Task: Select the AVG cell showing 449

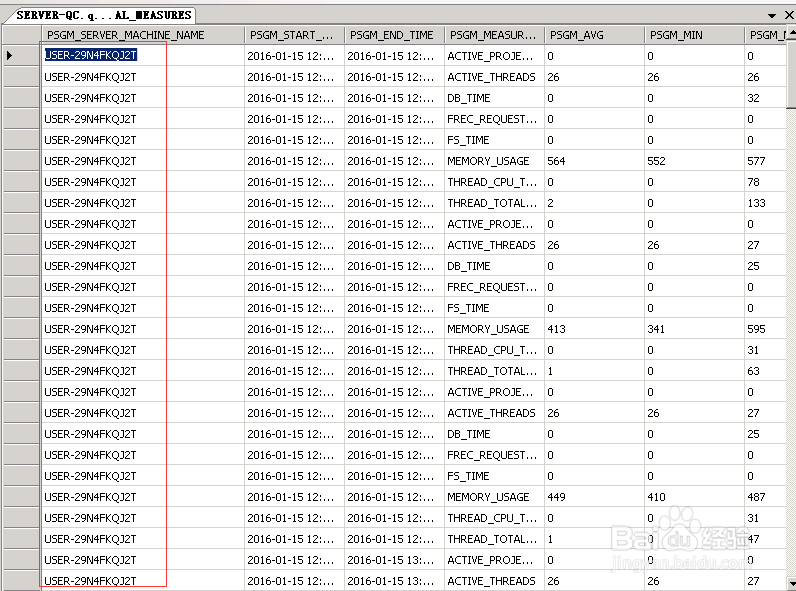Action: (594, 497)
